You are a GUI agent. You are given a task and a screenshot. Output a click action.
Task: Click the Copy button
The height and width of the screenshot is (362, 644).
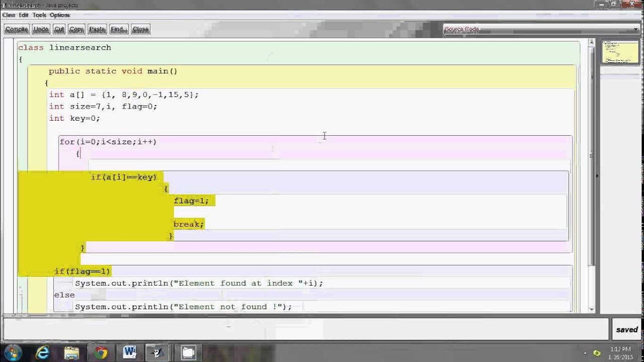(x=76, y=29)
